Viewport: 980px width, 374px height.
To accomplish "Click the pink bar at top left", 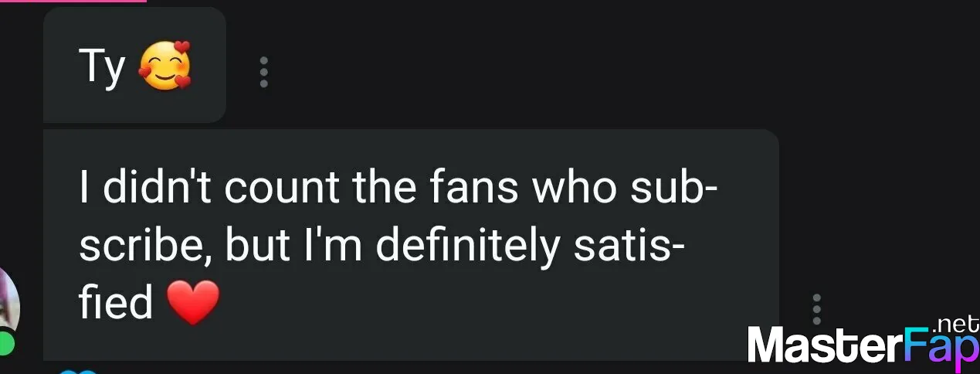I will click(x=73, y=1).
